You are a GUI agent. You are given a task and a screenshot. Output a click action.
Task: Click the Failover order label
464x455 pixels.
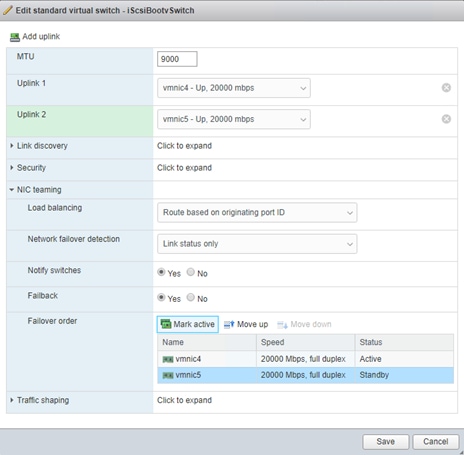click(52, 321)
